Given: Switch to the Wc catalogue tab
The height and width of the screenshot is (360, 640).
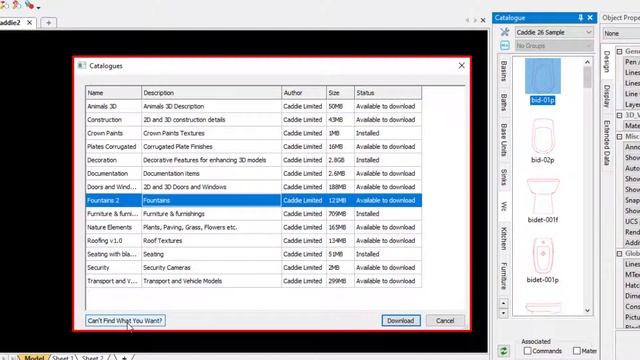Looking at the screenshot, I should 504,206.
